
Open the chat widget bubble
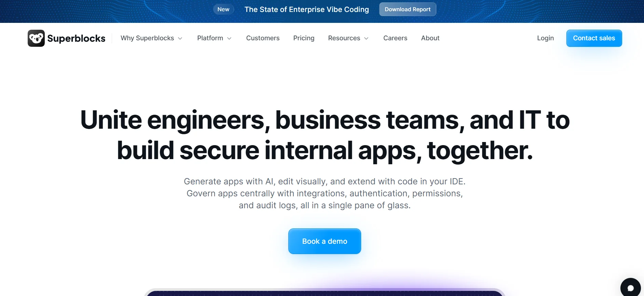[x=630, y=288]
